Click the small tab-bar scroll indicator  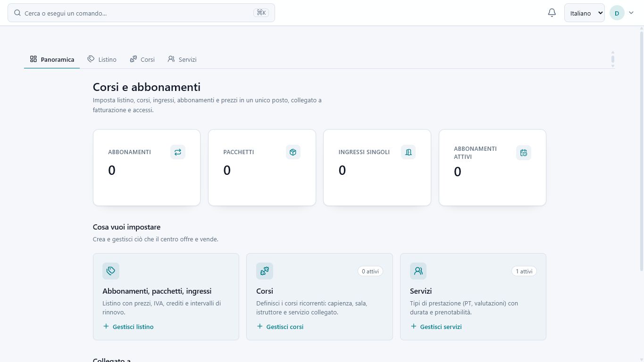click(x=613, y=59)
